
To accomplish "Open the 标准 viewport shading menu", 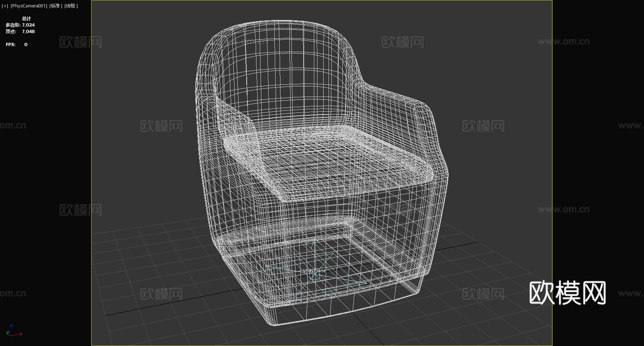I will tap(56, 6).
